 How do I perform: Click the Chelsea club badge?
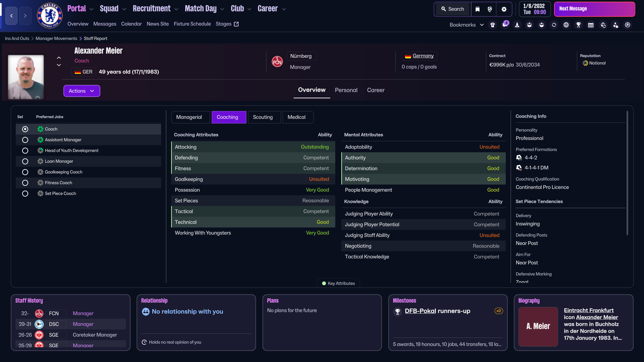(x=50, y=15)
